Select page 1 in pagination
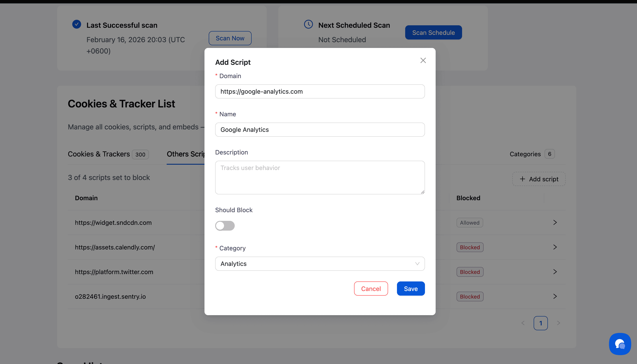This screenshot has height=364, width=637. (540, 323)
